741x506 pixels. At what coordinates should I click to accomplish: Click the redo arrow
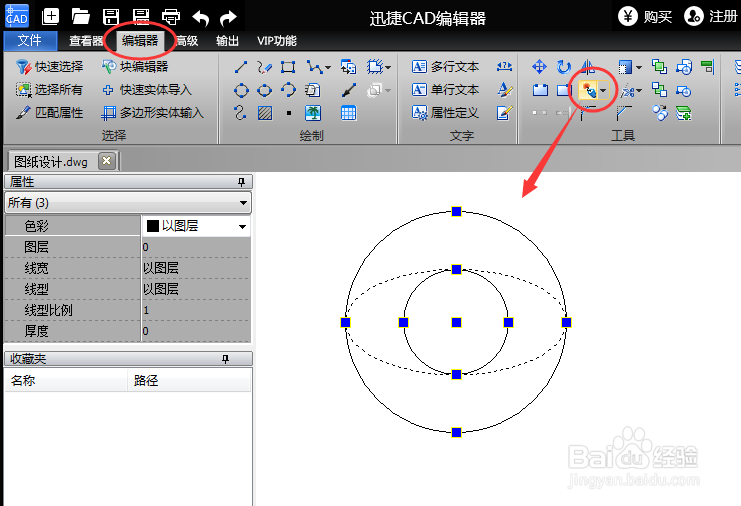pos(228,18)
